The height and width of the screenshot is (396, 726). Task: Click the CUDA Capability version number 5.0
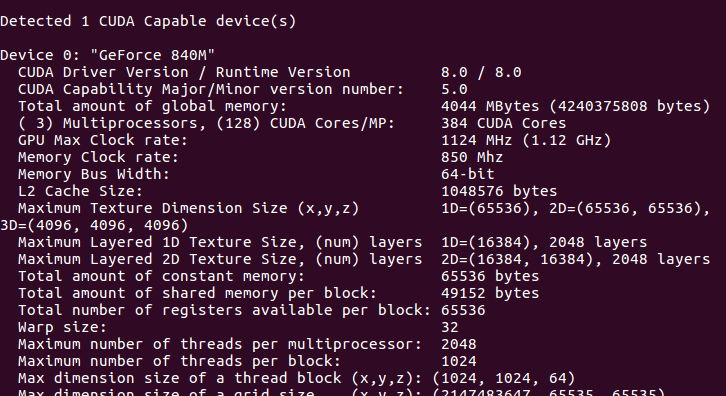[x=454, y=89]
